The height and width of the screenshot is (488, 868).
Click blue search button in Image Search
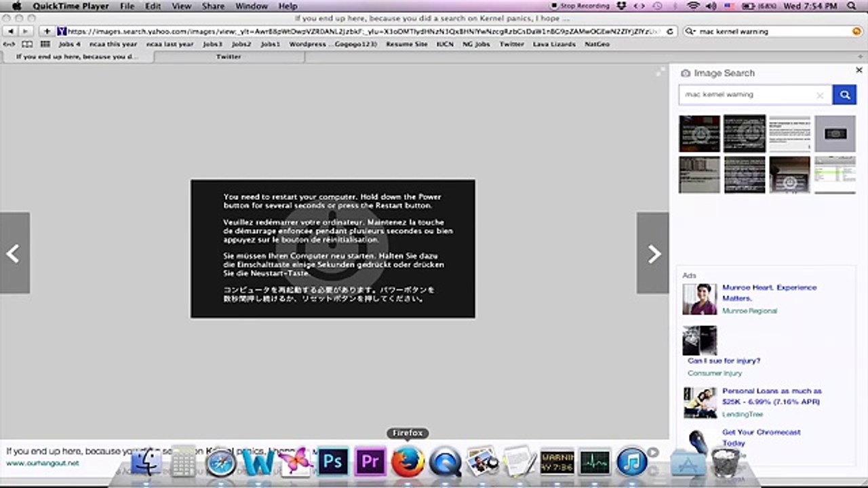tap(844, 95)
